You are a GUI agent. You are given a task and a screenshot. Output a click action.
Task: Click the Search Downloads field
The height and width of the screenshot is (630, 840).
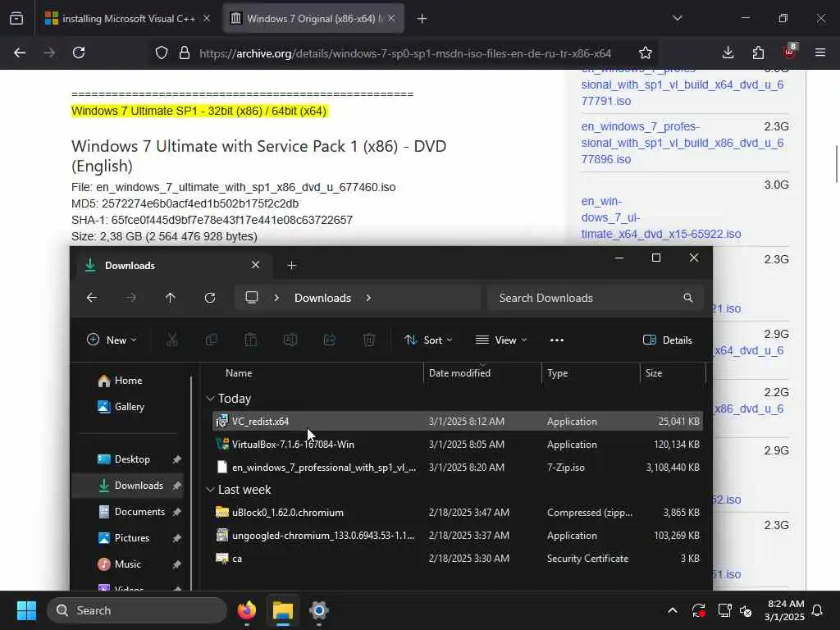pyautogui.click(x=596, y=298)
